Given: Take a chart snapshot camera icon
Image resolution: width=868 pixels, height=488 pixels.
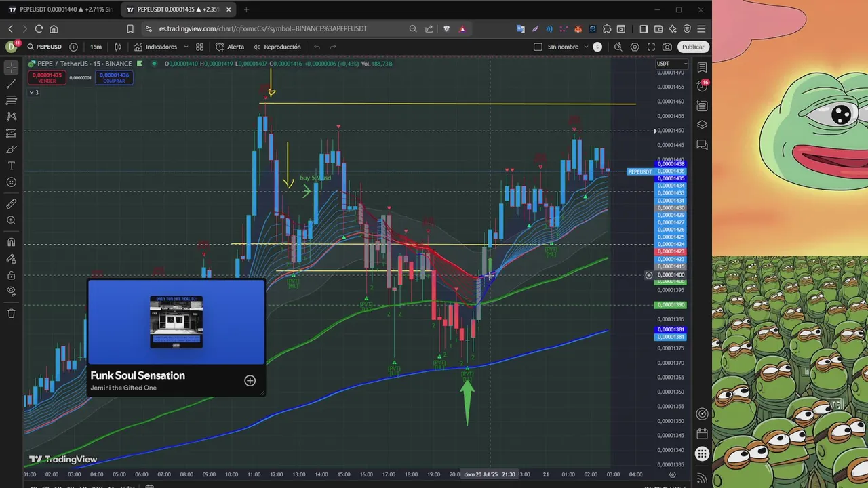Looking at the screenshot, I should 667,47.
